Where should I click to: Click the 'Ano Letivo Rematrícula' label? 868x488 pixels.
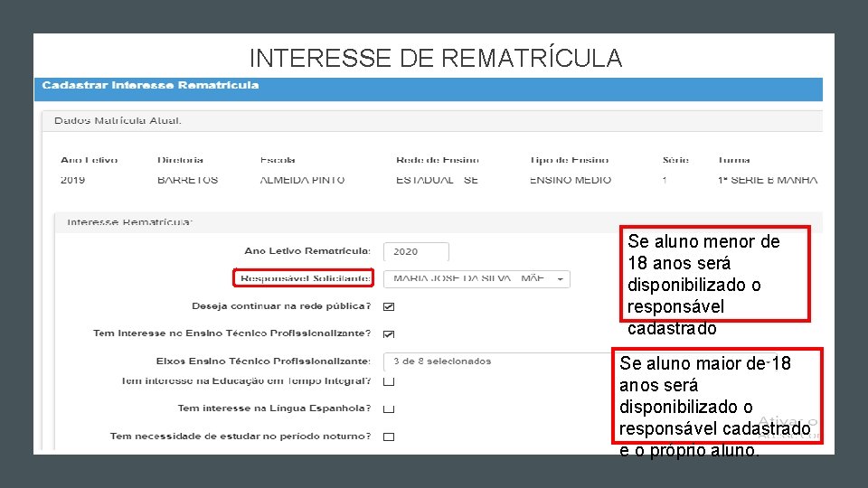(307, 250)
